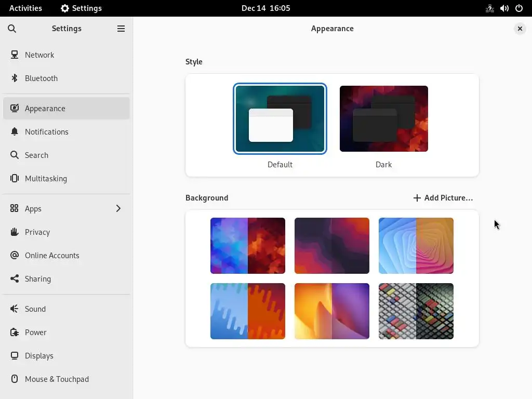
Task: Expand the Apps submenu chevron
Action: (x=118, y=208)
